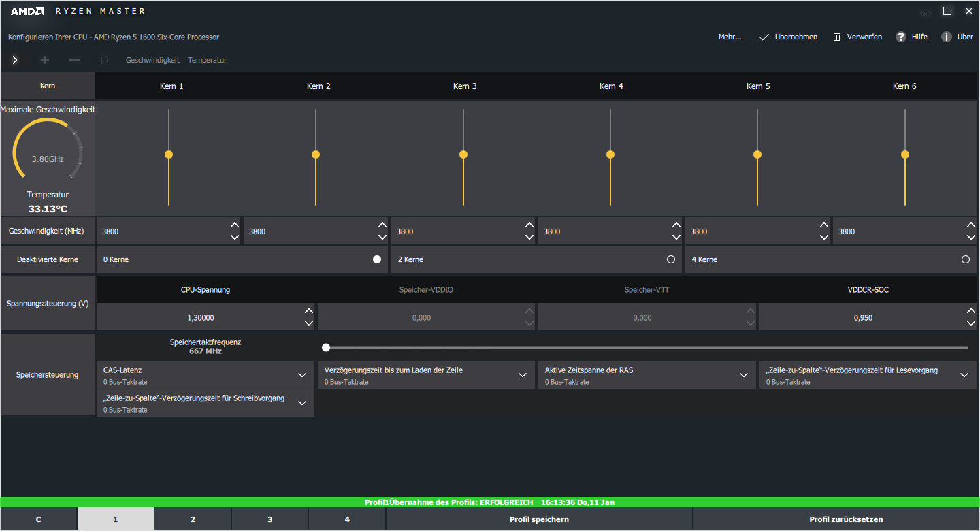Expand the side panel chevron arrow
The width and height of the screenshot is (980, 531).
14,60
